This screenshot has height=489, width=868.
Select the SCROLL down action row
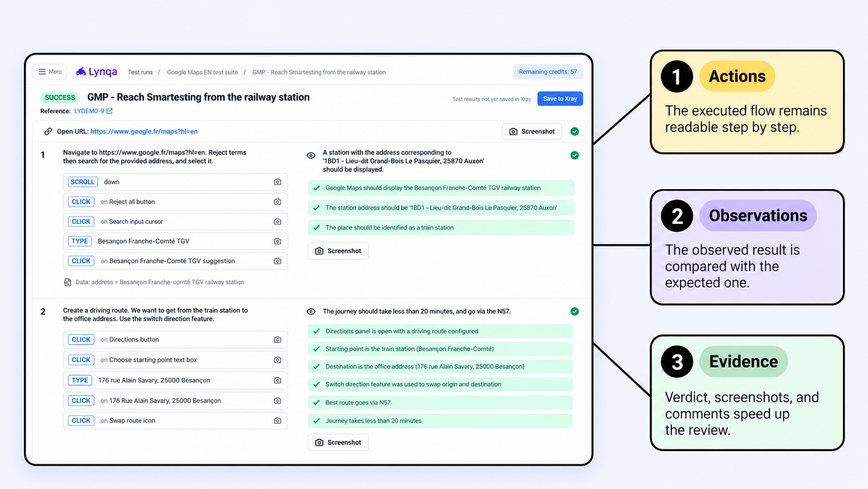coord(175,182)
